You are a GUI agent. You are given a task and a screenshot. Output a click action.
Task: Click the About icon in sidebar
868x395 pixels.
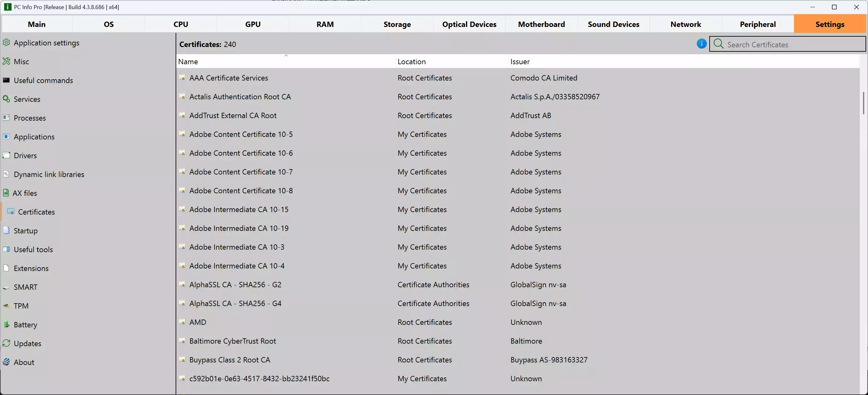pyautogui.click(x=6, y=362)
